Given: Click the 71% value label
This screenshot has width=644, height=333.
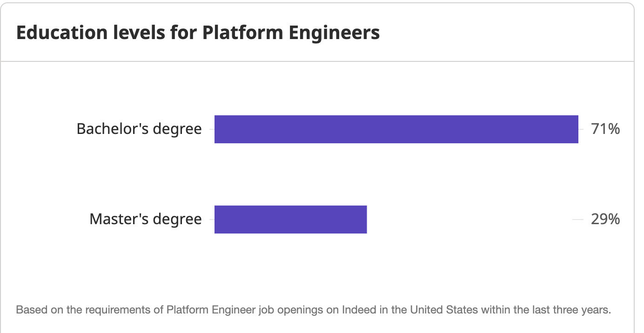Looking at the screenshot, I should pyautogui.click(x=605, y=129).
